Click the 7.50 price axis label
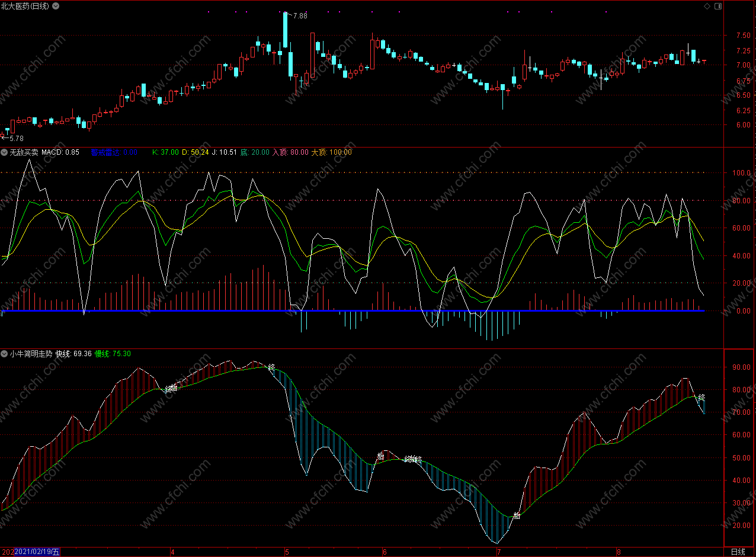The image size is (756, 557). (744, 36)
